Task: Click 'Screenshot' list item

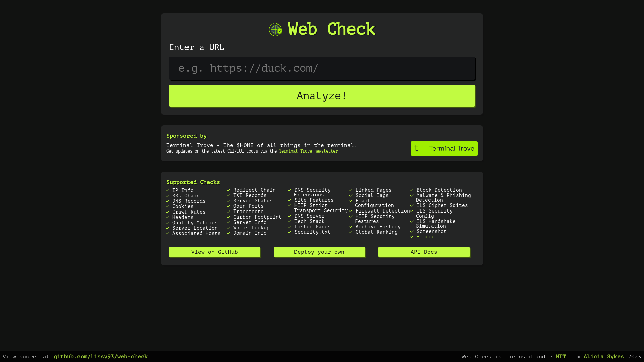Action: pos(432,231)
